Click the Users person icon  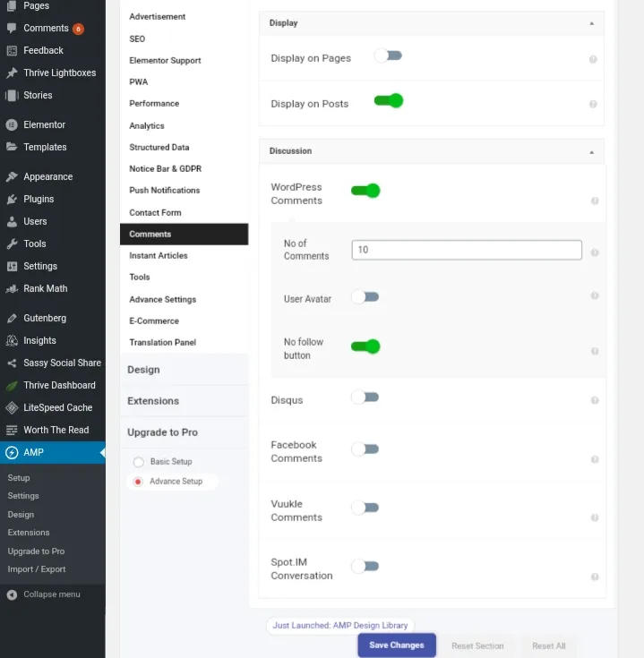(x=12, y=221)
